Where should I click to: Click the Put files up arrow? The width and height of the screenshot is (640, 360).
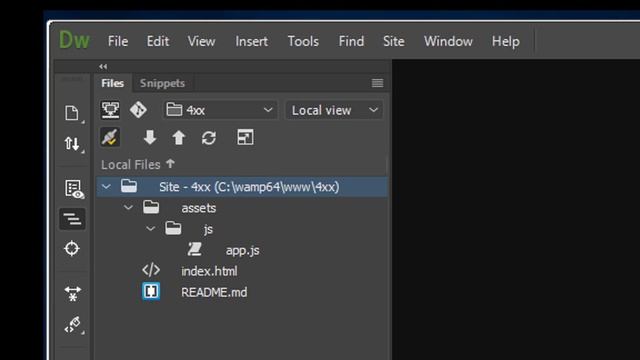pos(178,138)
